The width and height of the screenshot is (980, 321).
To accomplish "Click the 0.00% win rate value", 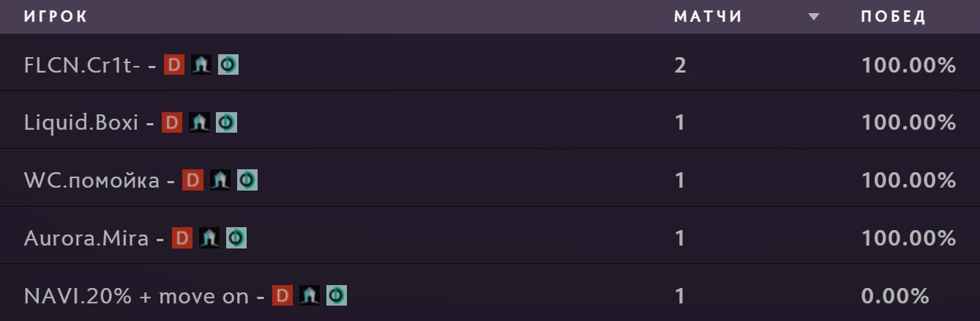I will [x=895, y=296].
